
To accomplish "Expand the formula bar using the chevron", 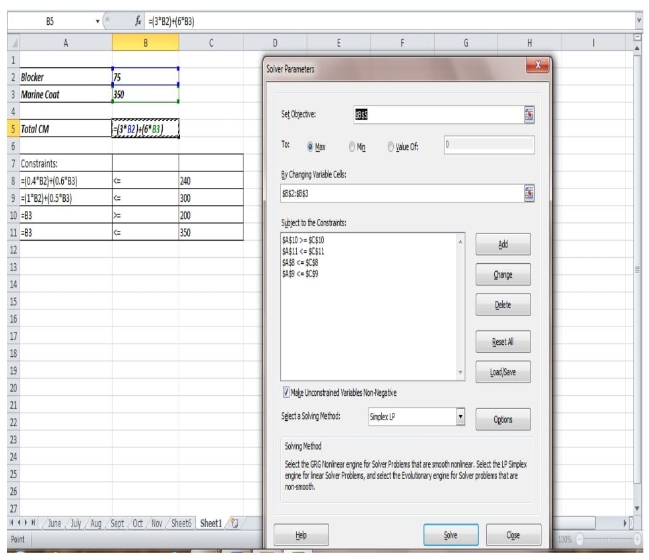I will [640, 20].
